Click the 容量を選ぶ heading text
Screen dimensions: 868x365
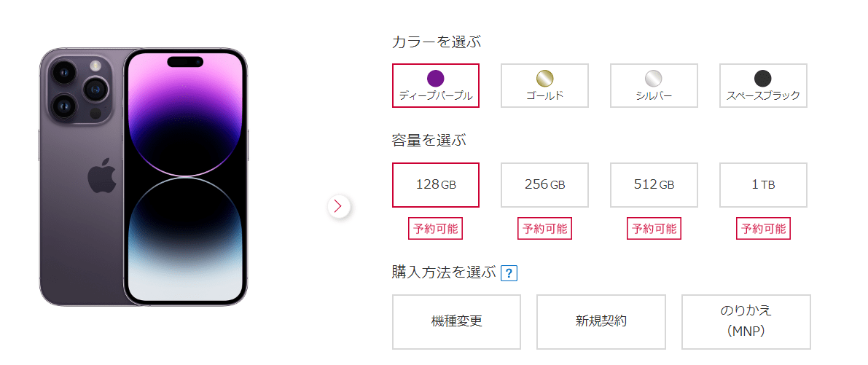429,141
